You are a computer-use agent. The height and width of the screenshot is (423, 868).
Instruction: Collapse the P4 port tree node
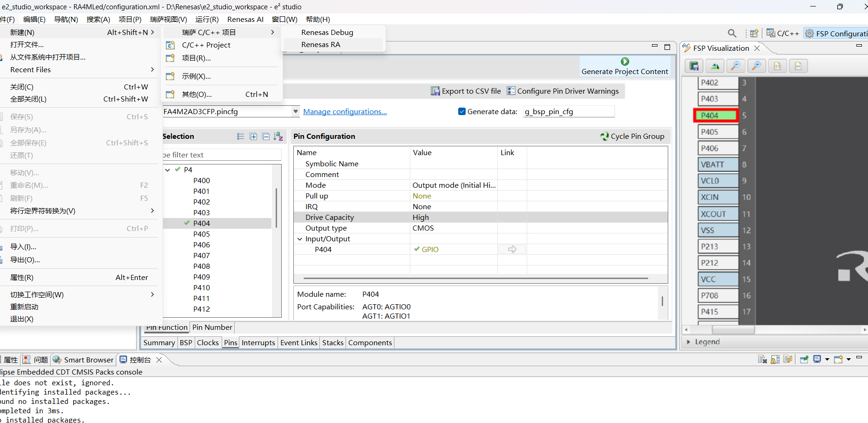pos(168,170)
